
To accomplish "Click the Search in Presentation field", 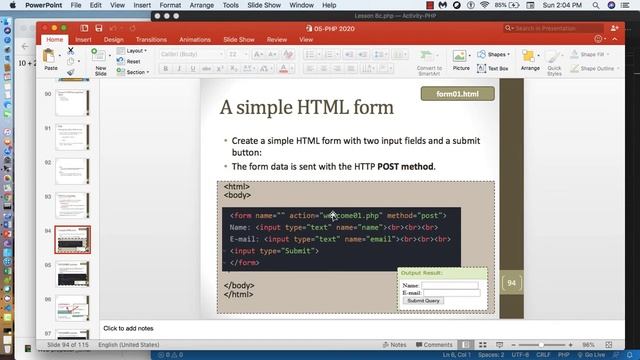I will point(553,28).
